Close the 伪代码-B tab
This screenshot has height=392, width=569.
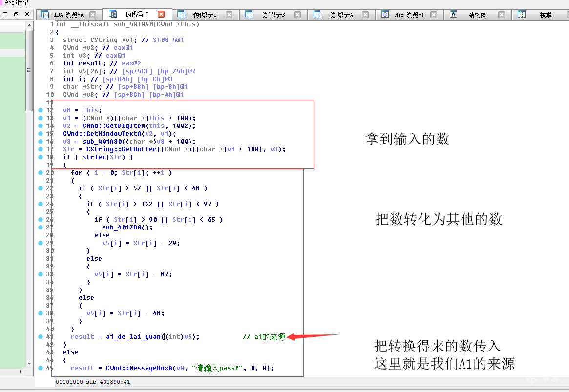pos(297,15)
